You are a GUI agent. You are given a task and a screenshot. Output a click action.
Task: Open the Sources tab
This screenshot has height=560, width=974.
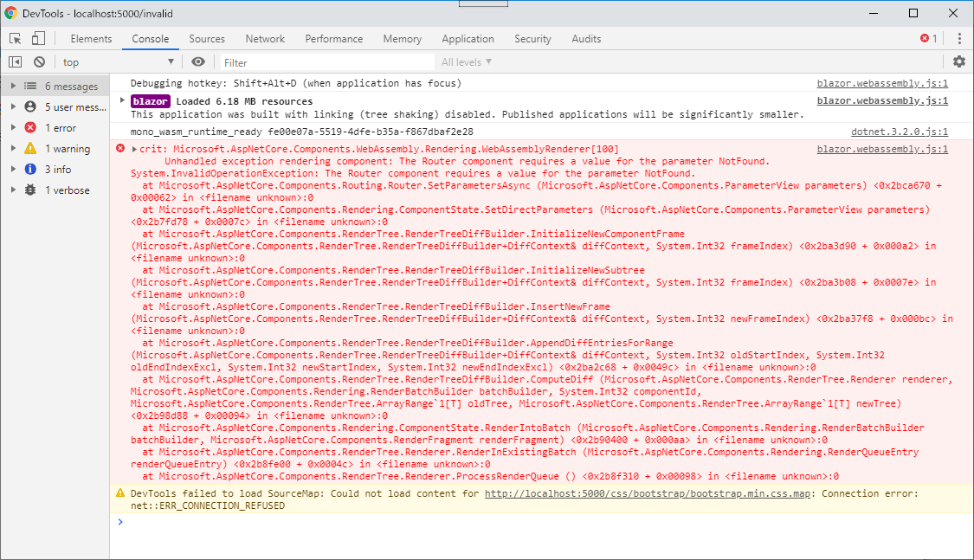pos(207,38)
